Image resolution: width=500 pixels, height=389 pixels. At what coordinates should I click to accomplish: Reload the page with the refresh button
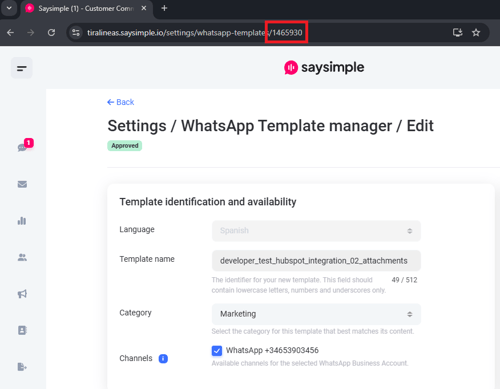51,32
